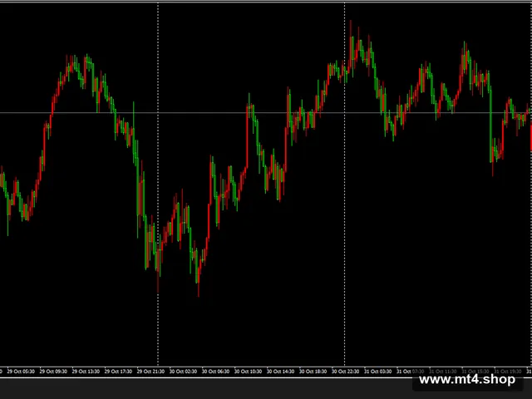532x399 pixels.
Task: Click the 29 Oct 09:30 time axis label
Action: [53, 372]
